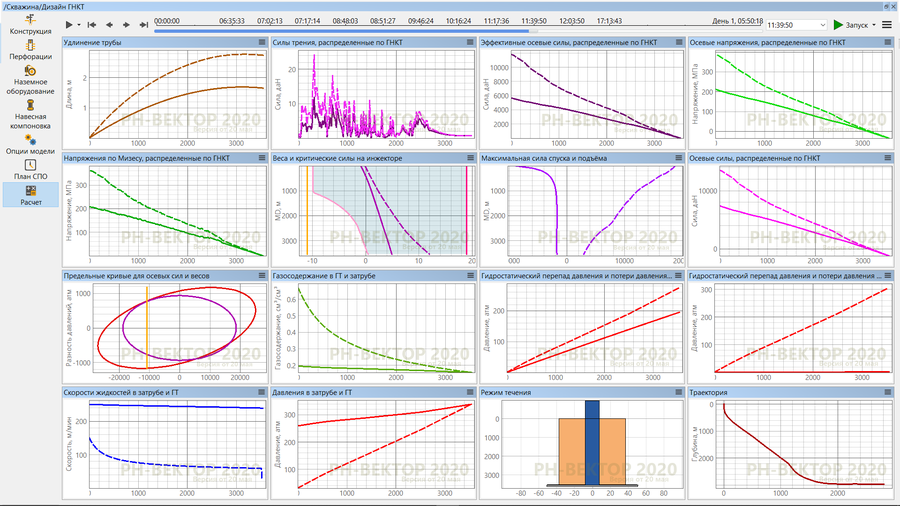Step back one time frame
Image resolution: width=900 pixels, height=506 pixels.
[109, 24]
